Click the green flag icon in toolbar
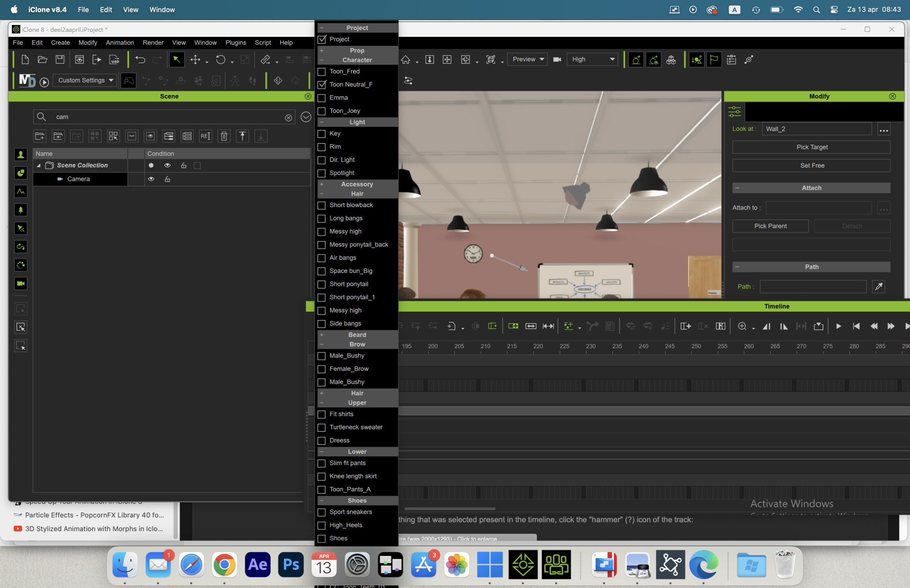Image resolution: width=910 pixels, height=588 pixels. [x=714, y=60]
